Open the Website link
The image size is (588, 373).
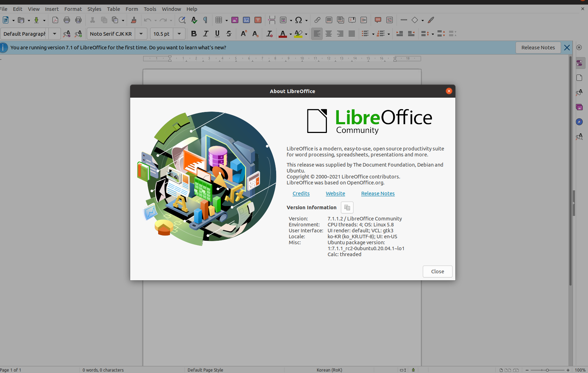click(x=335, y=193)
